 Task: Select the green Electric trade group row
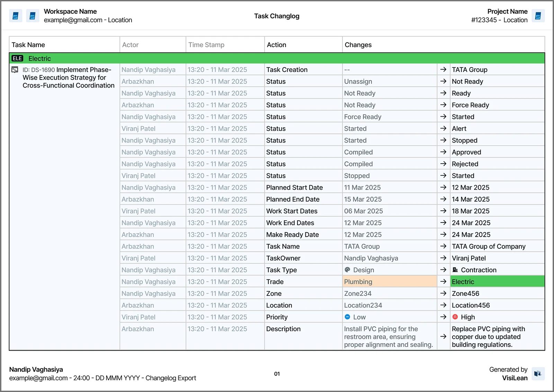coord(277,58)
